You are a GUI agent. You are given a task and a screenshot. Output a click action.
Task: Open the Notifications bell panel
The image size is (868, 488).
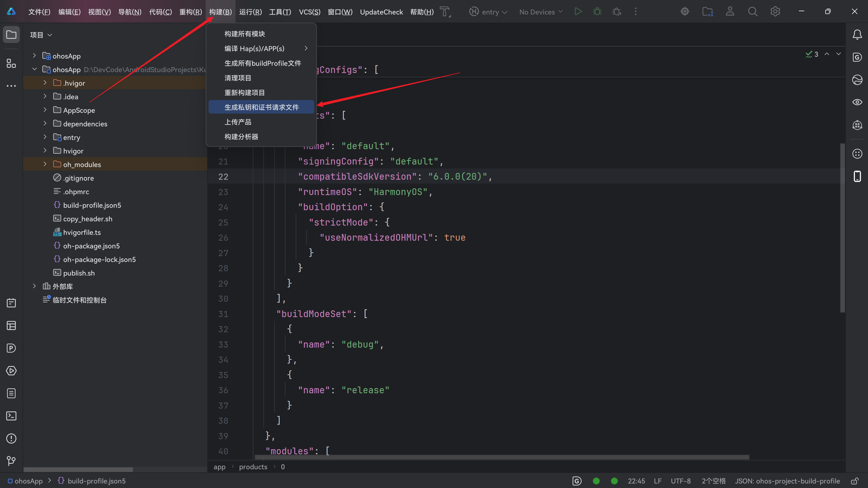(857, 35)
